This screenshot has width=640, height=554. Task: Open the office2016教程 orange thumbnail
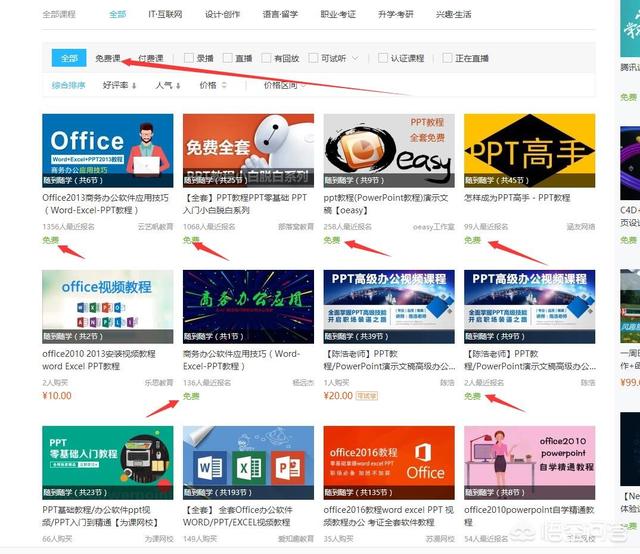389,463
